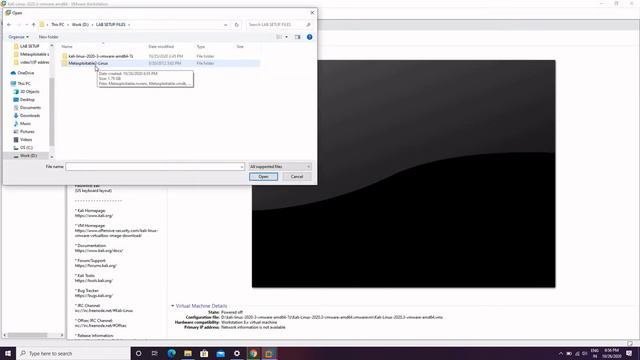The height and width of the screenshot is (360, 640).
Task: Open notification center icon
Action: click(x=629, y=353)
